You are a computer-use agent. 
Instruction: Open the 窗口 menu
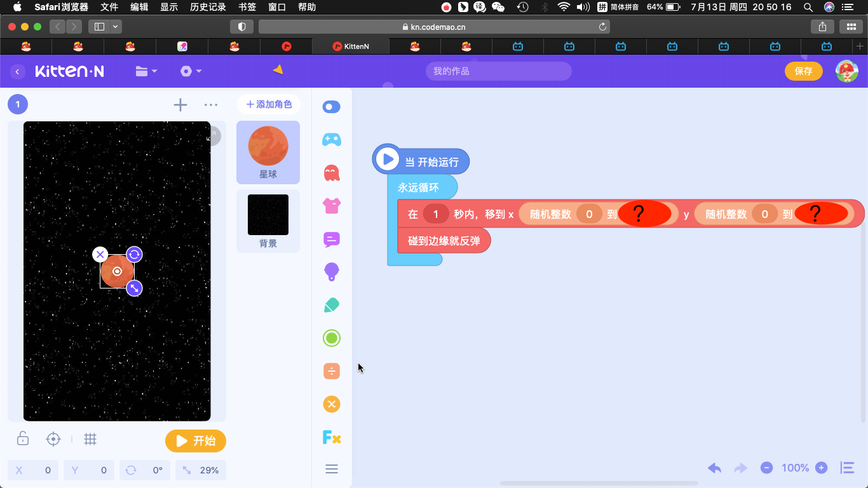pos(277,7)
